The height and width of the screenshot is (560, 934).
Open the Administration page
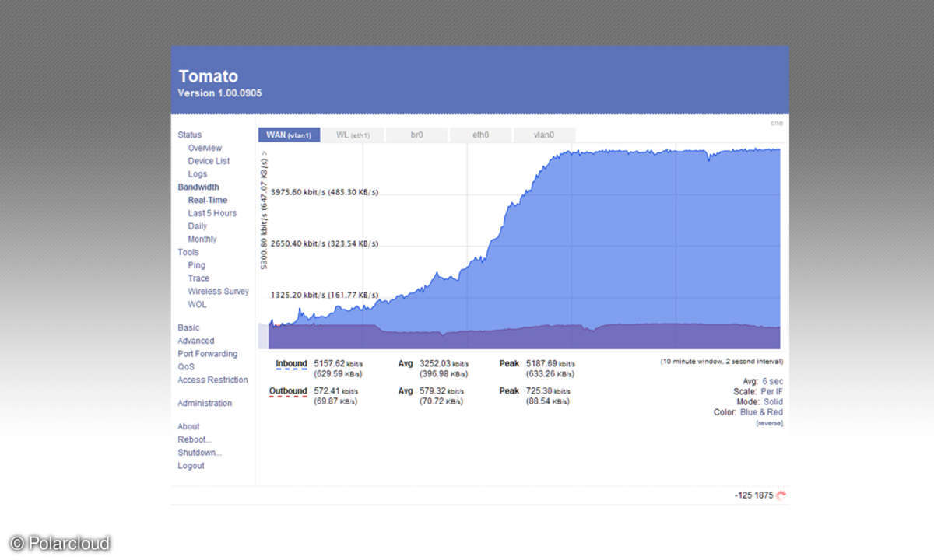point(205,403)
